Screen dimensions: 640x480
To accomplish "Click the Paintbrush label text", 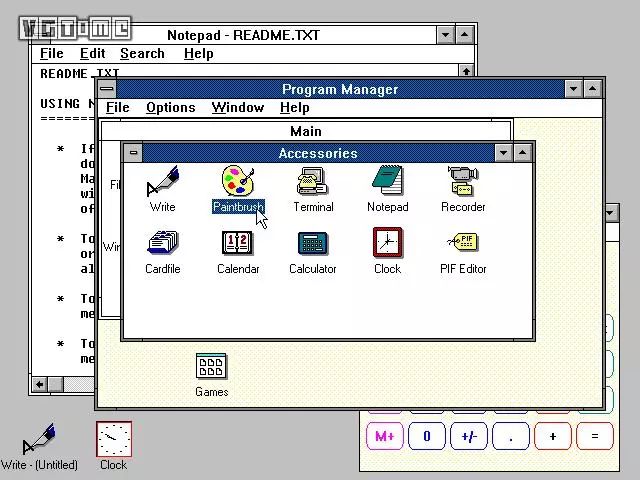I will [238, 207].
